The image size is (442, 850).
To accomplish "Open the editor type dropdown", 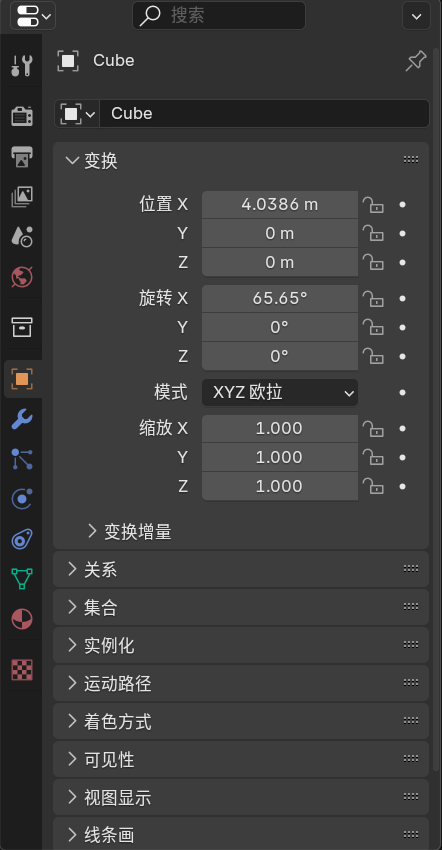I will tap(34, 16).
